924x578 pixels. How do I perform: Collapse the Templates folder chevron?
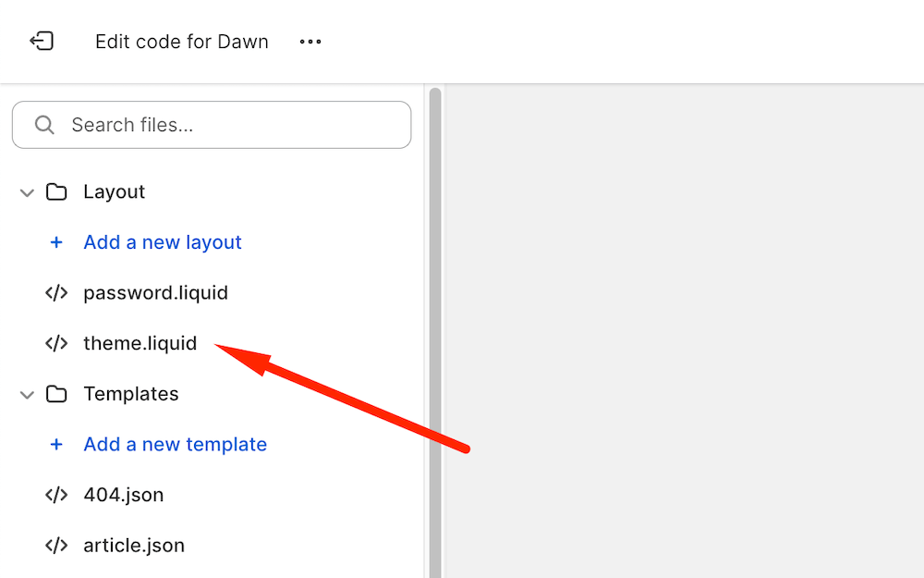(27, 395)
